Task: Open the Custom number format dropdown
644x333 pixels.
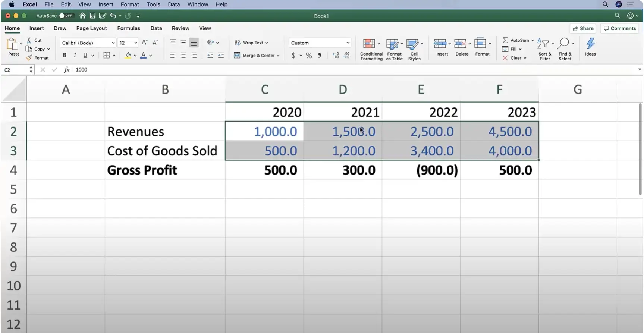Action: [x=348, y=43]
